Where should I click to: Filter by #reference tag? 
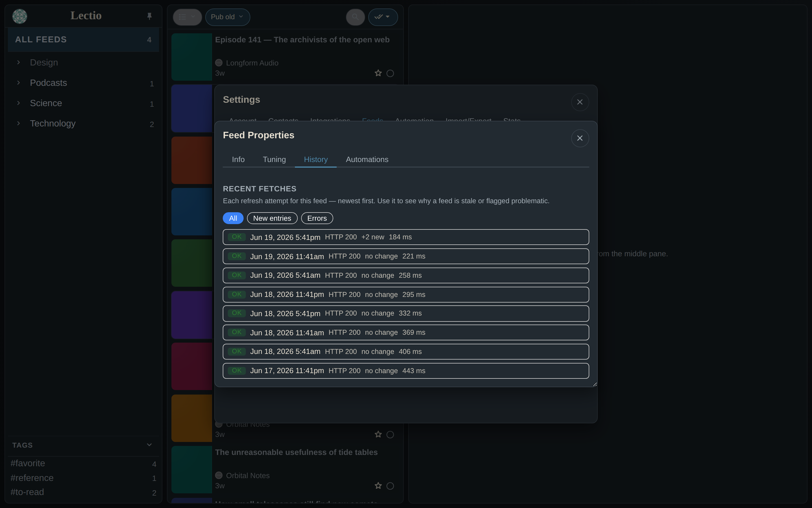(32, 478)
